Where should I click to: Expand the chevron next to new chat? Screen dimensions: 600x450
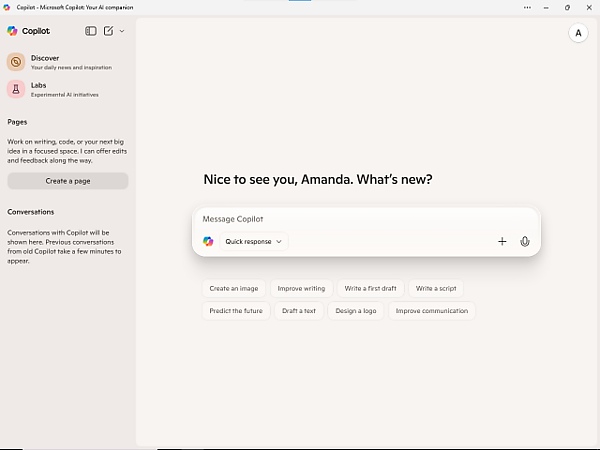coord(122,31)
